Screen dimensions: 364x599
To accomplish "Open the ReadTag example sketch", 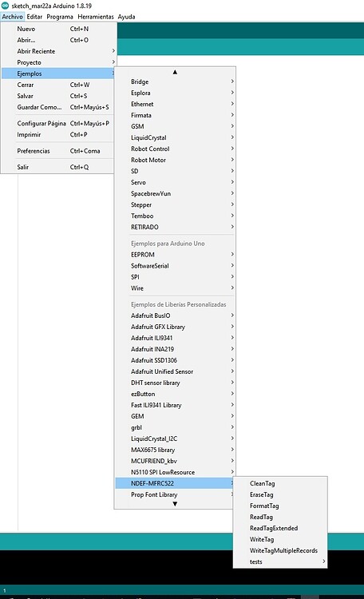I will (280, 517).
